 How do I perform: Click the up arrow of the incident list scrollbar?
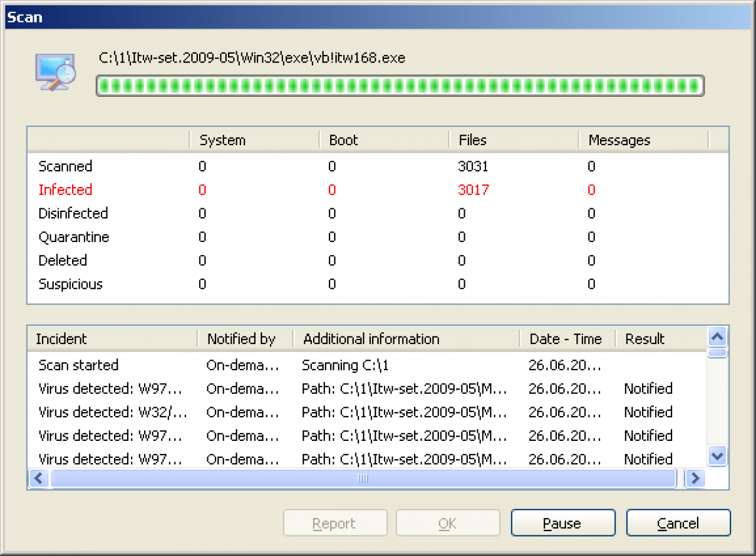718,338
